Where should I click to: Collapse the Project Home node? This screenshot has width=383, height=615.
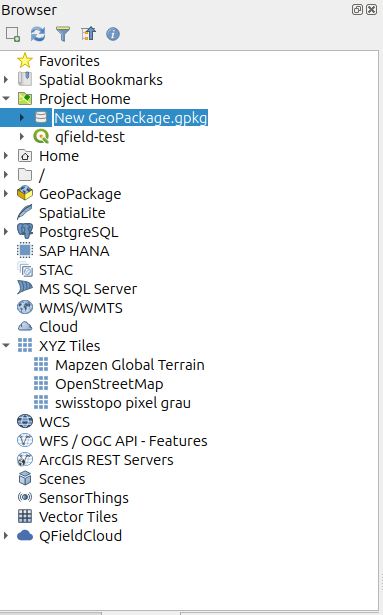point(6,99)
